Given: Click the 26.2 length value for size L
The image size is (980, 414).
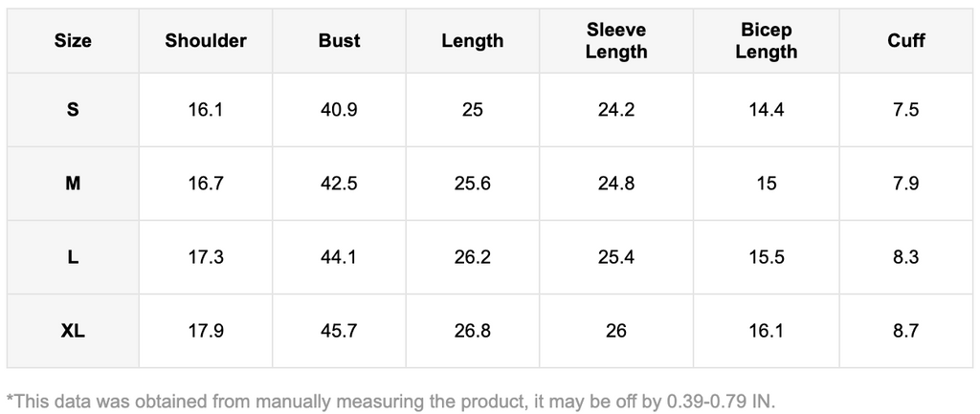Looking at the screenshot, I should point(472,257).
